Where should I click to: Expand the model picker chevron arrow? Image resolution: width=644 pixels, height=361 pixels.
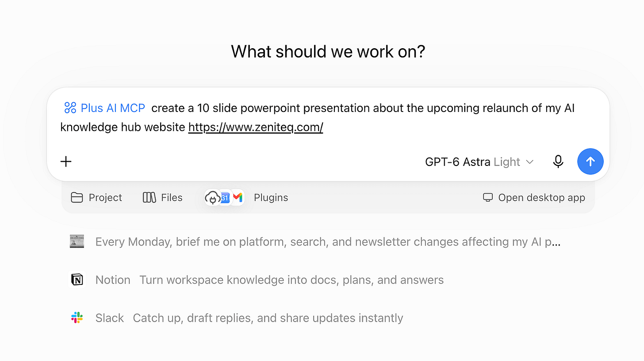pyautogui.click(x=529, y=162)
